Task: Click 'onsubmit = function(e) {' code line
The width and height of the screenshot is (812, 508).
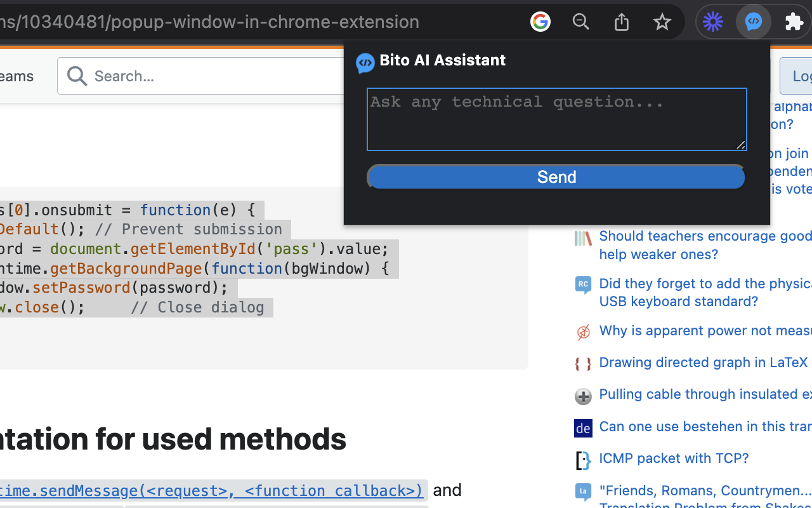Action: (x=148, y=210)
